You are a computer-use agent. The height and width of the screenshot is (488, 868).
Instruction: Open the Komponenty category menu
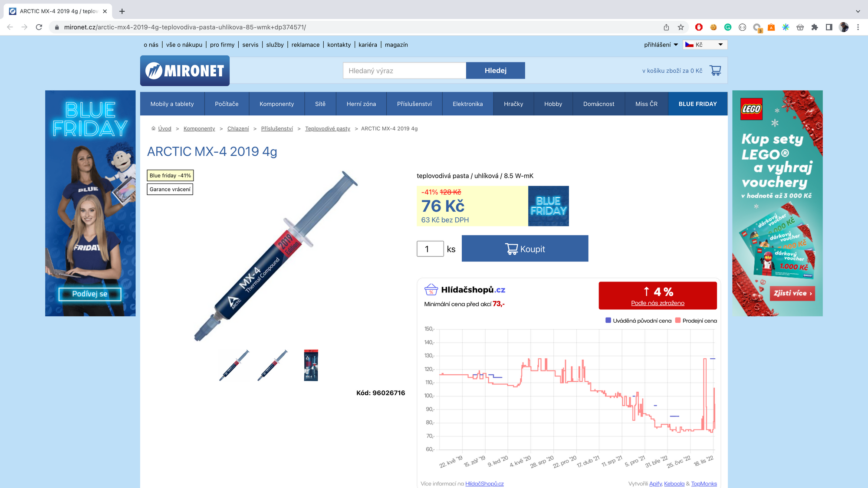(276, 104)
